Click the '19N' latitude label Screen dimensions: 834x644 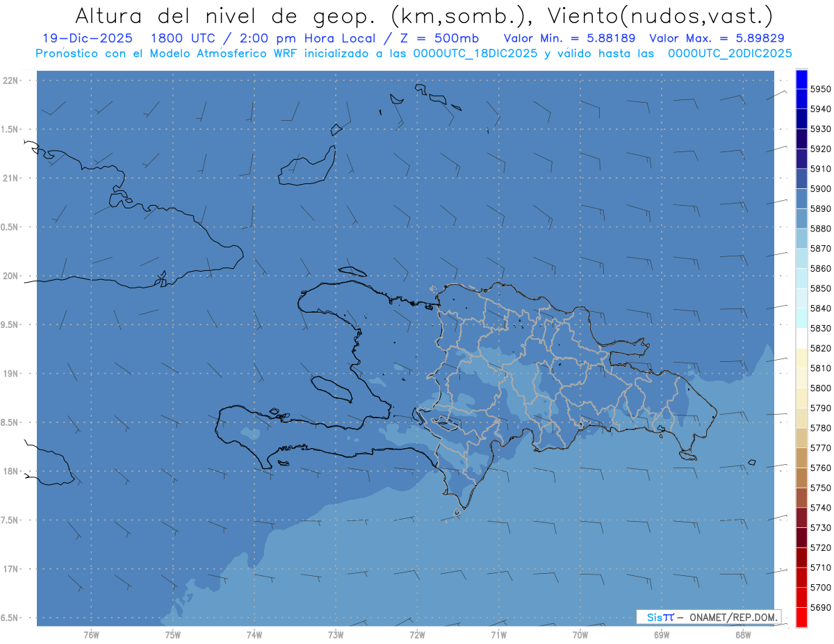10,374
